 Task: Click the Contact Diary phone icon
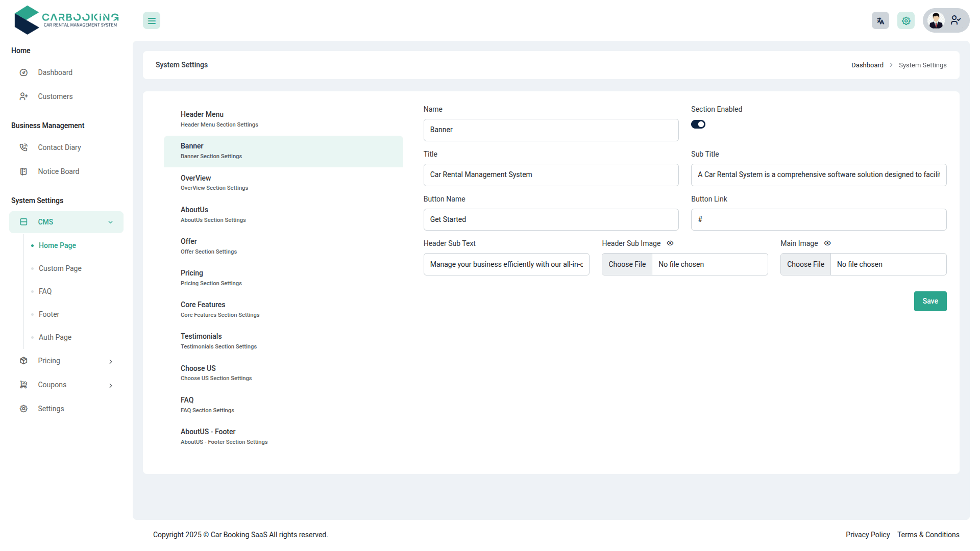(x=23, y=147)
